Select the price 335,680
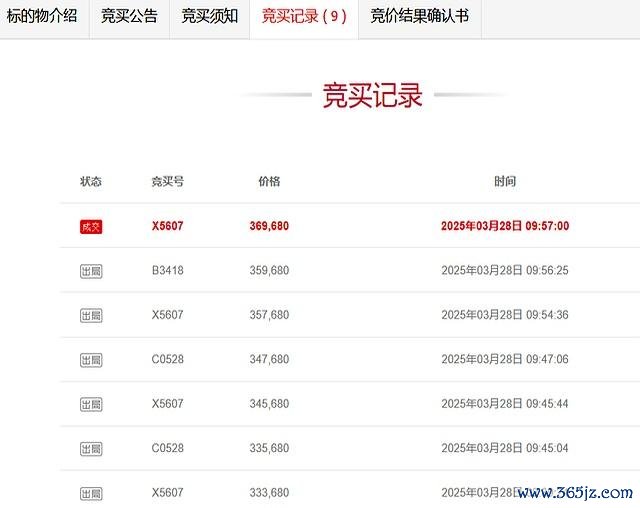 click(x=269, y=448)
